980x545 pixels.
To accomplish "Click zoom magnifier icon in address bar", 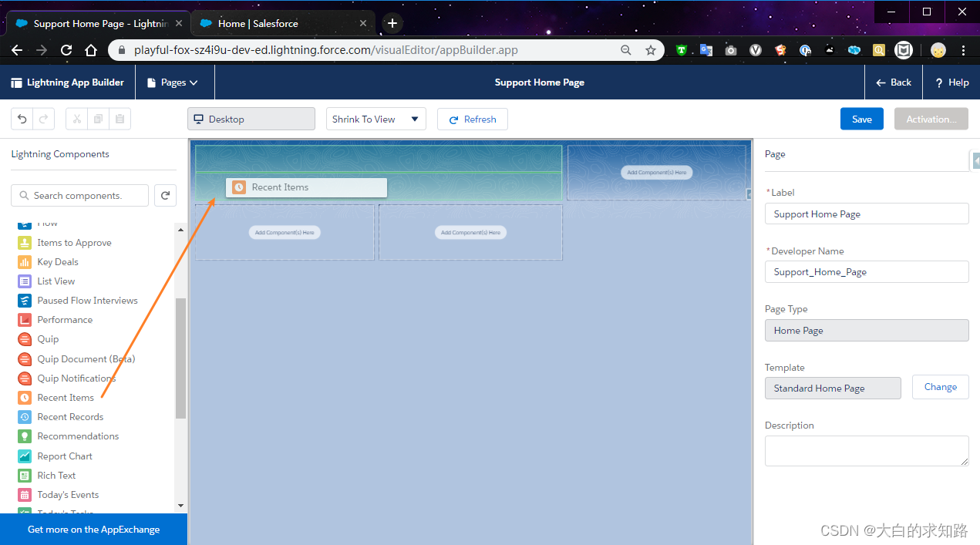I will 626,50.
